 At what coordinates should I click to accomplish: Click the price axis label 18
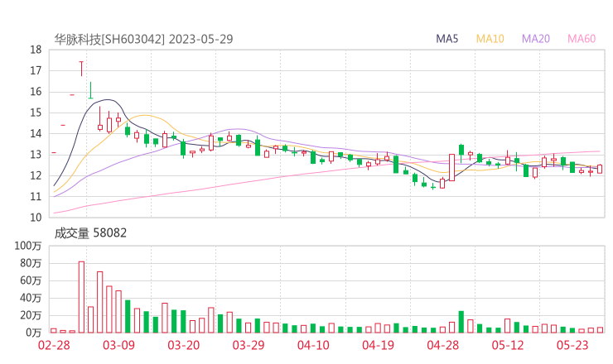tap(36, 50)
